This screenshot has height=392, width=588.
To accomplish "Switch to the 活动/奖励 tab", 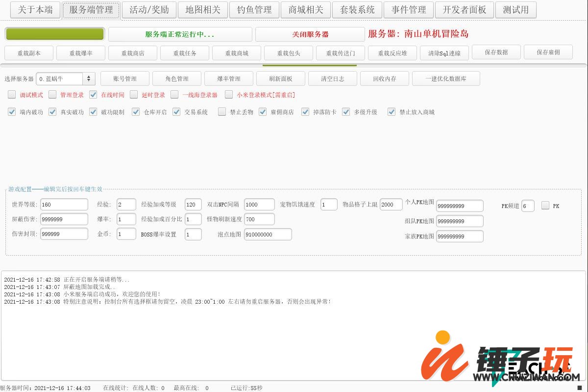I will (148, 10).
